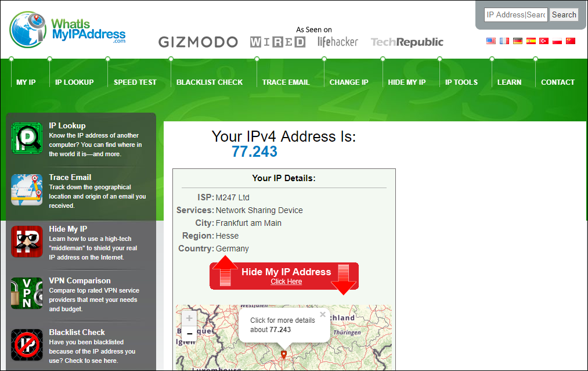Open the TRACE EMAIL menu item
Image resolution: width=588 pixels, height=371 pixels.
point(286,82)
